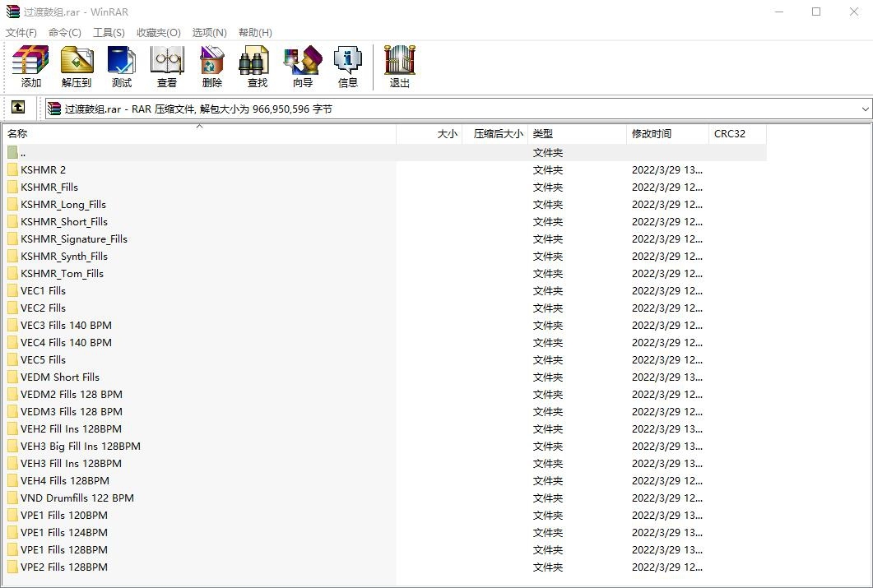Open the 文件(F) menu

point(21,32)
